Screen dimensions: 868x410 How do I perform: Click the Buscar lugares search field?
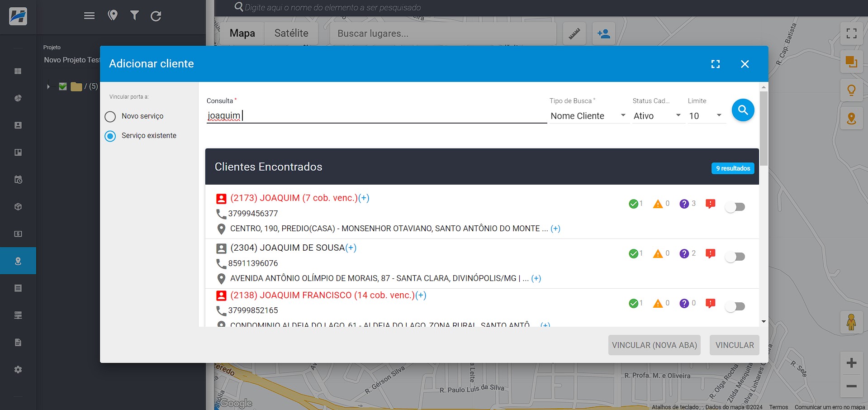(443, 33)
